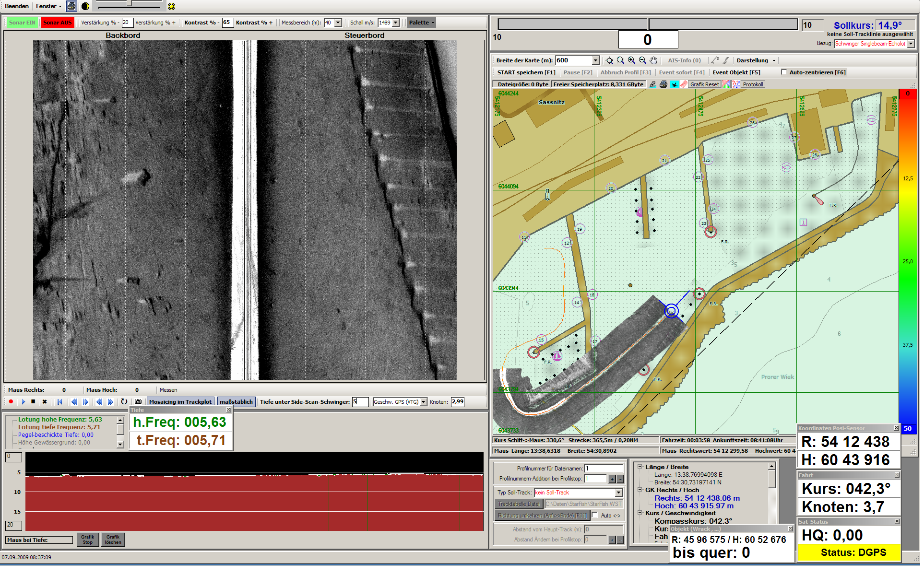
Task: Select the hand pan tool
Action: [x=653, y=60]
